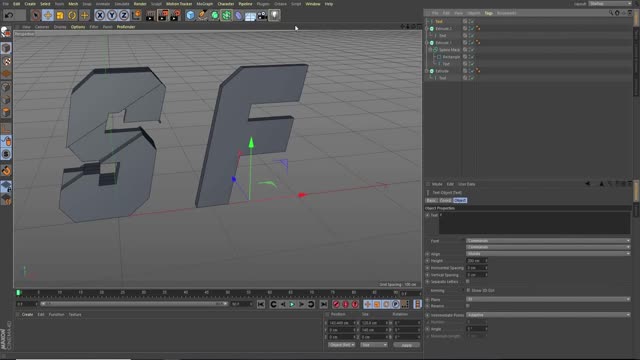Toggle the Reverse checkbox
Image resolution: width=640 pixels, height=360 pixels.
coord(468,306)
